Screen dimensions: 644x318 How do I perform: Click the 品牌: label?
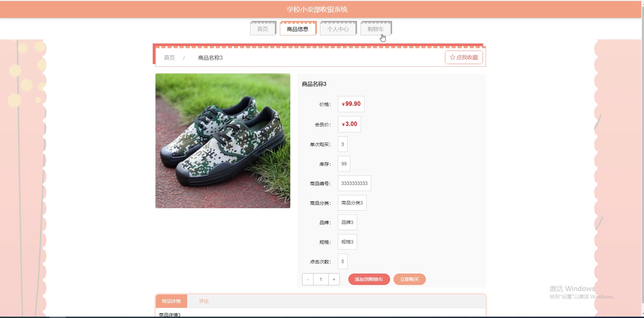[325, 223]
